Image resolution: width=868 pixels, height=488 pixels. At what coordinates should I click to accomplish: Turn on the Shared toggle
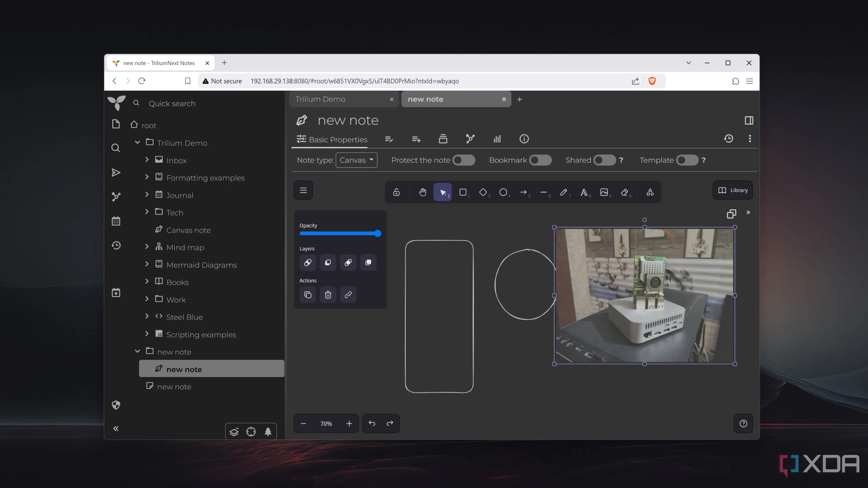tap(604, 160)
